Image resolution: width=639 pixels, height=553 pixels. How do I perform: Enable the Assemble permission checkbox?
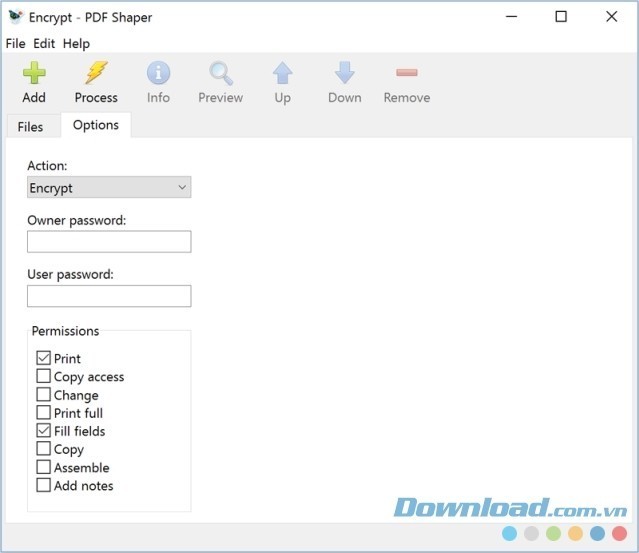click(x=44, y=467)
